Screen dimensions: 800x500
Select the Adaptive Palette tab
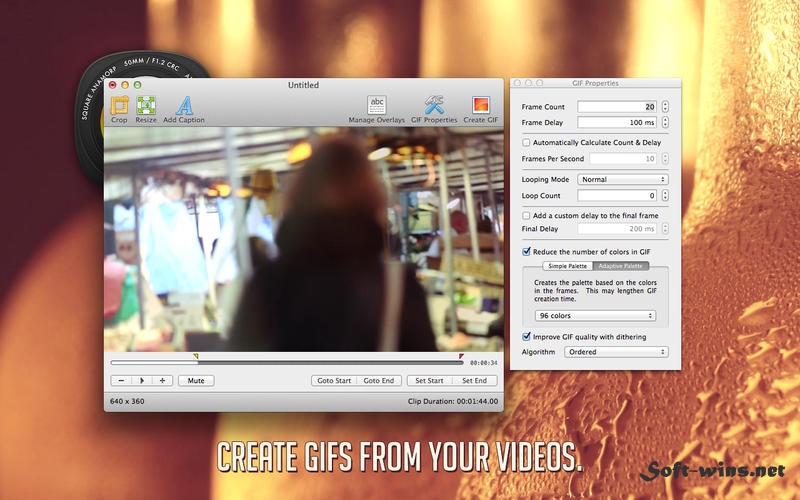[621, 266]
